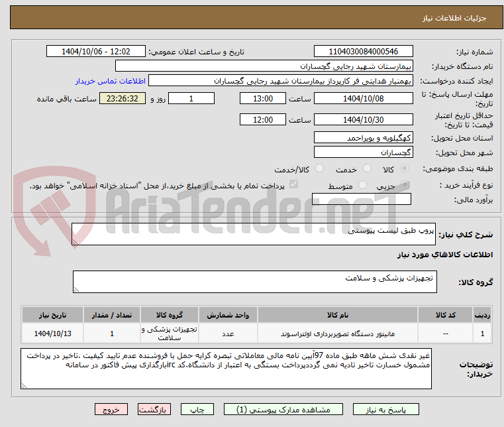This screenshot has height=427, width=504.
Task: Select the کالا/خدمت radio button
Action: coord(319,168)
